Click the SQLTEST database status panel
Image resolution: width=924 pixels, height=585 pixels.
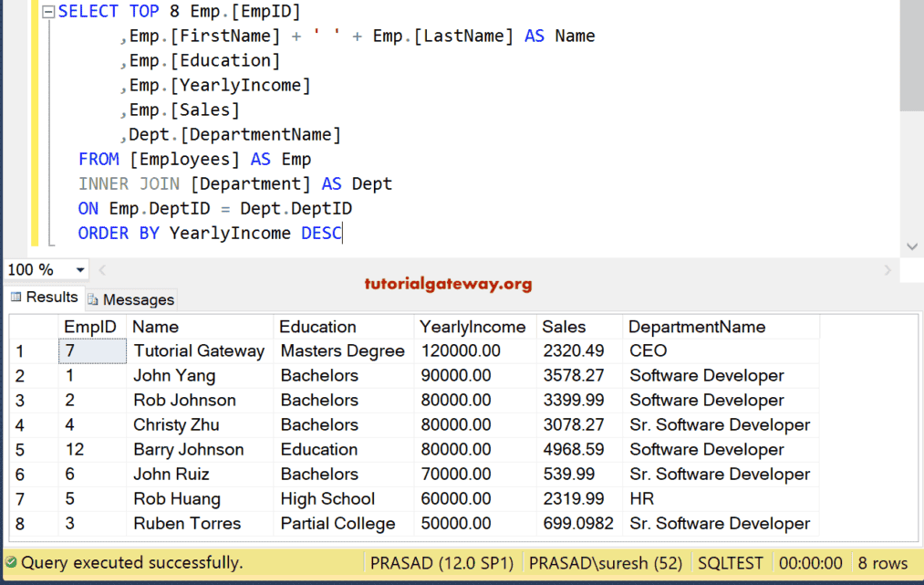(x=730, y=563)
